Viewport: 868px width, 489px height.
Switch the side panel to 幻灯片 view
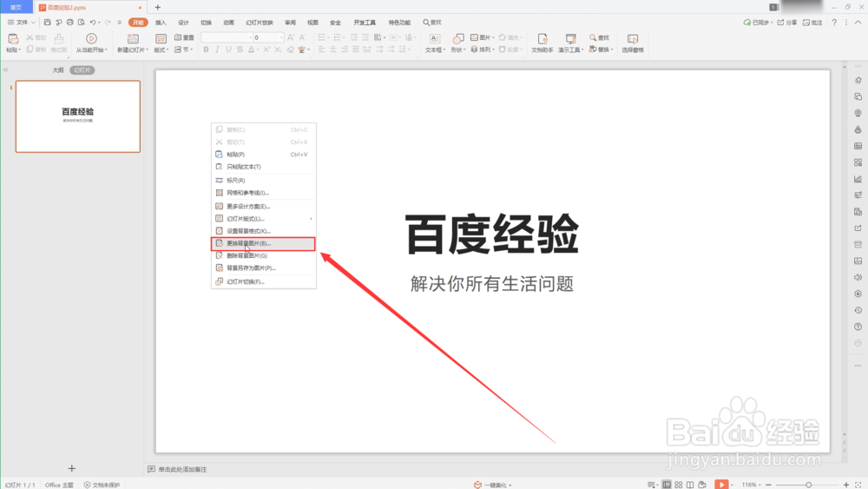coord(82,70)
